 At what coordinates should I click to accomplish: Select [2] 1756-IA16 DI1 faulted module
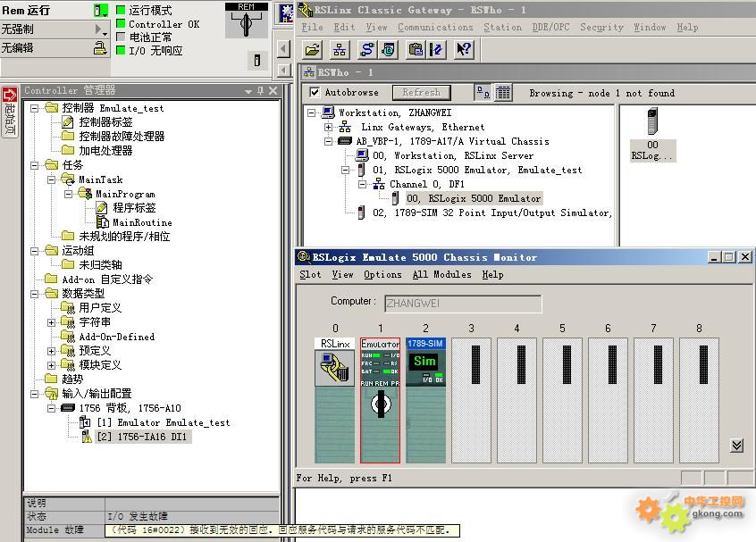(x=142, y=437)
